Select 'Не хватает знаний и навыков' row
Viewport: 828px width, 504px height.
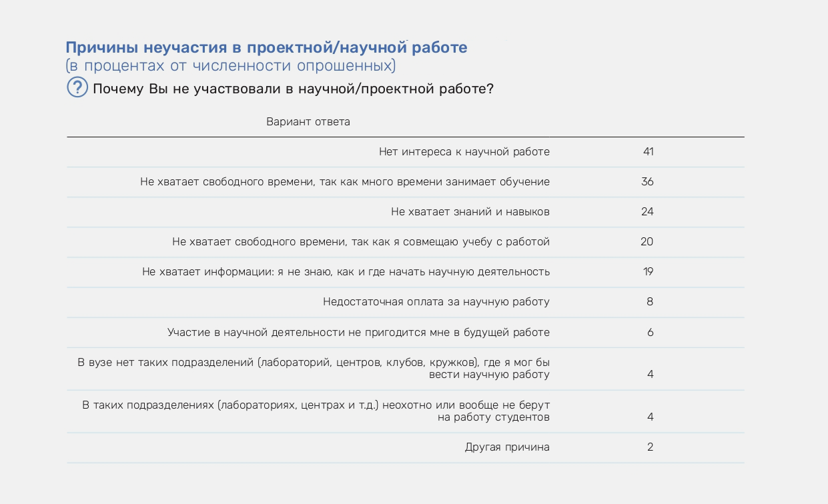470,212
